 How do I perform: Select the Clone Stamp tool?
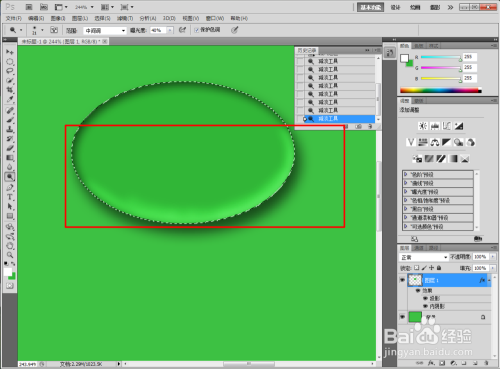[x=10, y=129]
